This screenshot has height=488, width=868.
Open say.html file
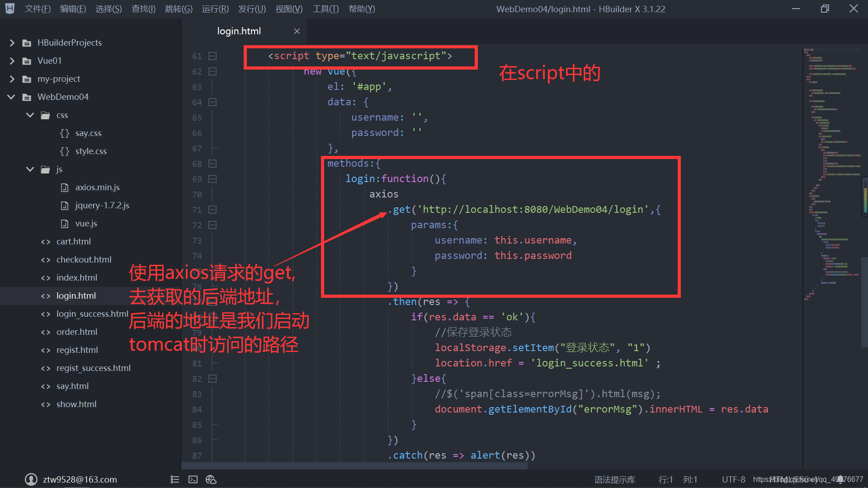point(72,386)
